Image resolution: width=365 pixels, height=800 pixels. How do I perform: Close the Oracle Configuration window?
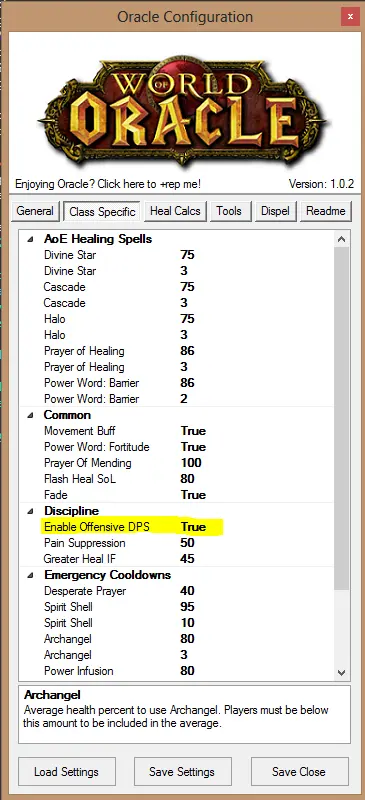350,16
